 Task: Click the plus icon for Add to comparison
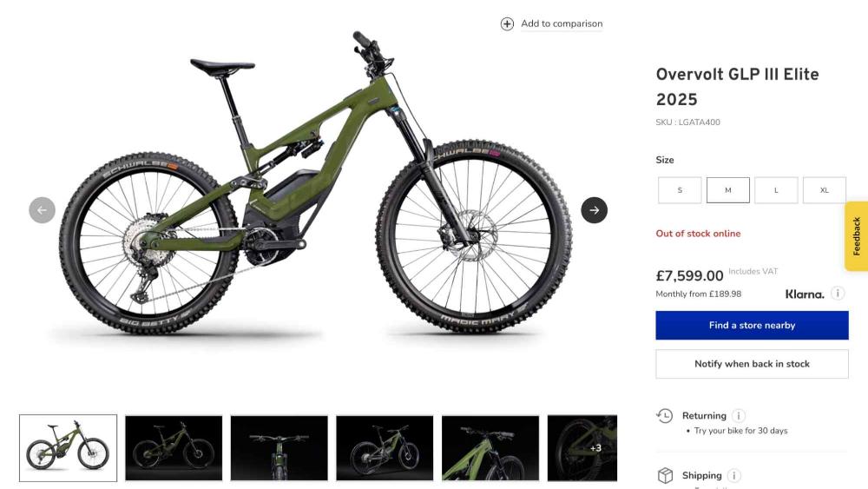click(x=507, y=23)
